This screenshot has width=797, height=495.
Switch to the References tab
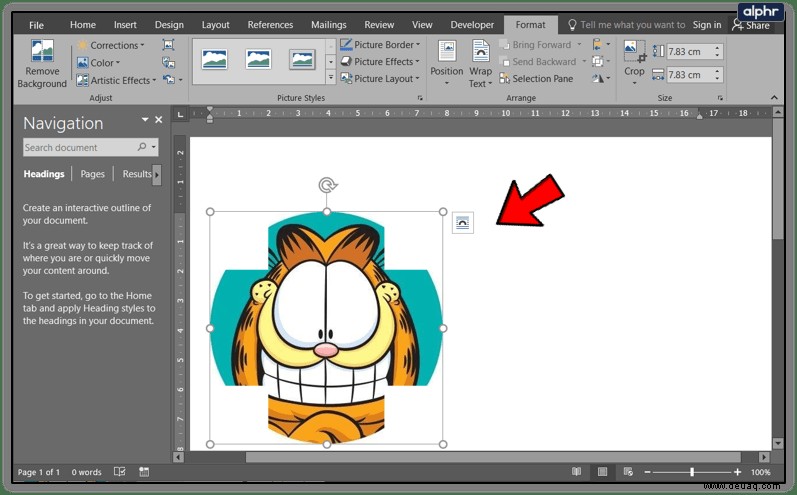click(x=270, y=25)
